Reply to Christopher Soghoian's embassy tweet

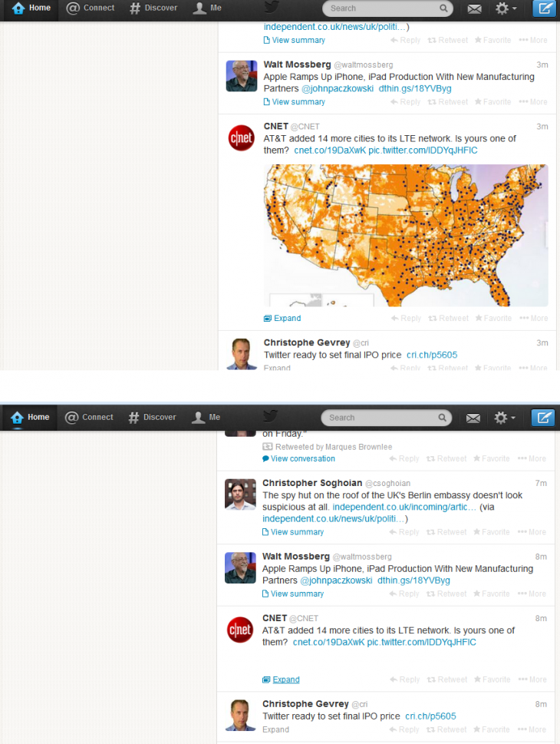click(404, 532)
